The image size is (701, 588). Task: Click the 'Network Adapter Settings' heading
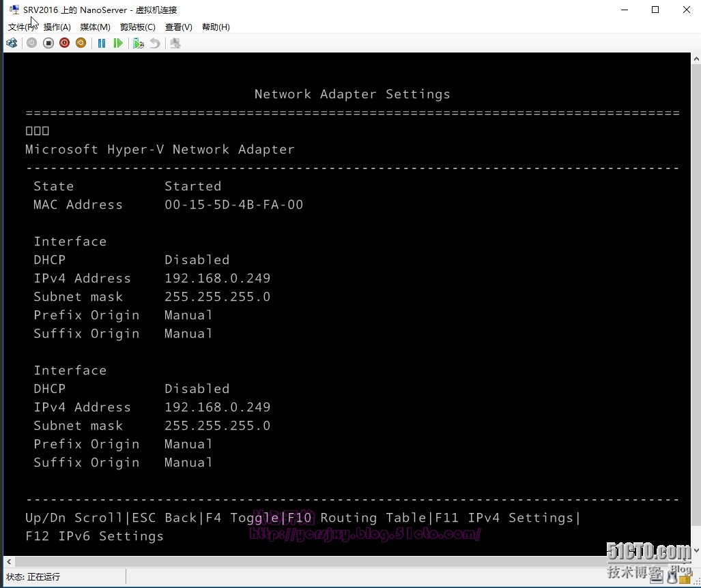tap(352, 94)
